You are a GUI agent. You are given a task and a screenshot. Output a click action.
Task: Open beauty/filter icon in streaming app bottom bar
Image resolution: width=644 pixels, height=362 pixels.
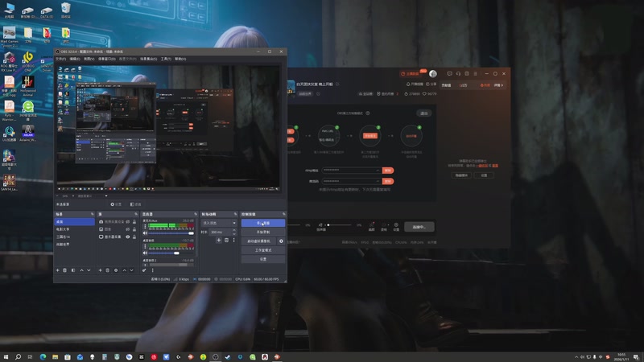pyautogui.click(x=371, y=226)
